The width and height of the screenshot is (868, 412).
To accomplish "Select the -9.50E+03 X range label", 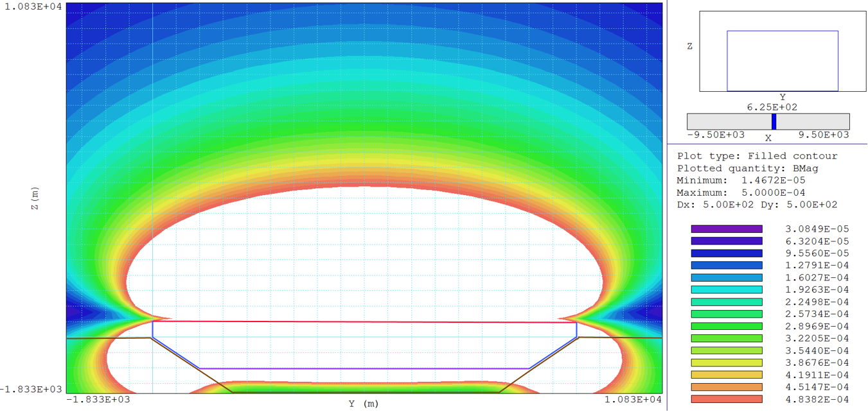I will 716,135.
